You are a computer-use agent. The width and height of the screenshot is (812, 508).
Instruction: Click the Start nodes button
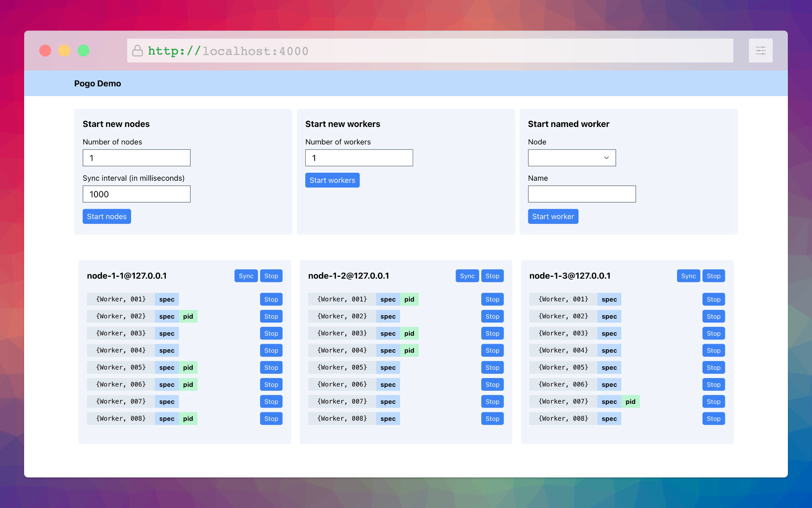tap(107, 216)
